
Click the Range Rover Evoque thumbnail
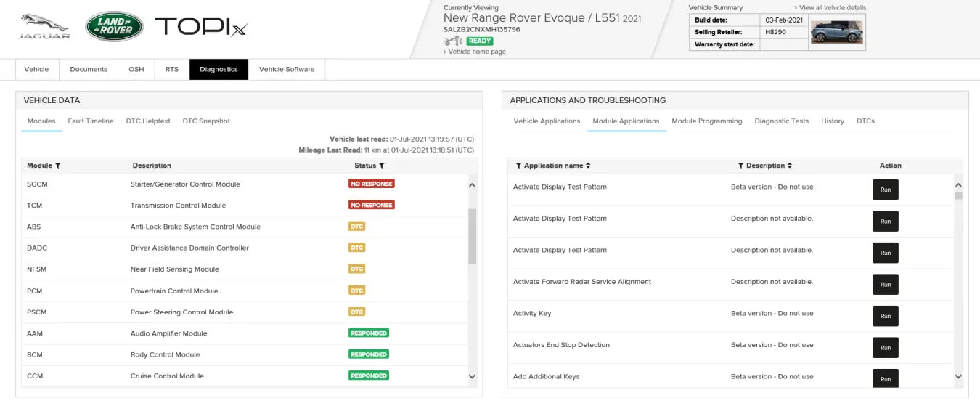[836, 32]
